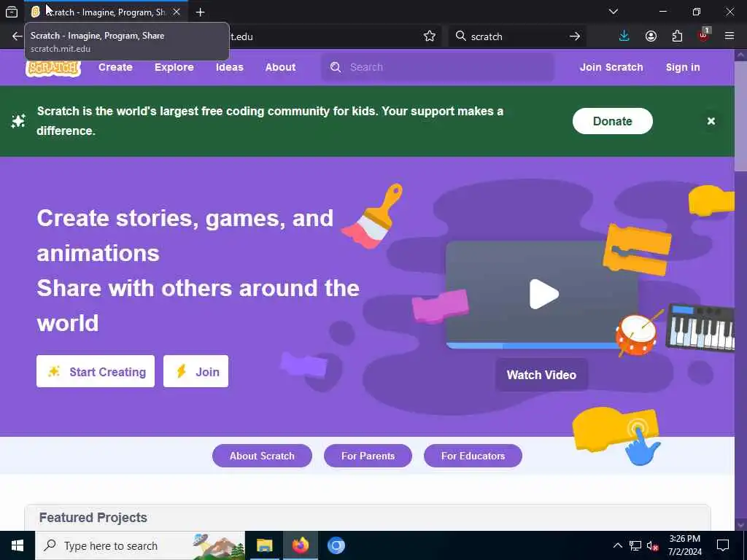Open the Firefox View icon
The image size is (747, 560).
12,12
